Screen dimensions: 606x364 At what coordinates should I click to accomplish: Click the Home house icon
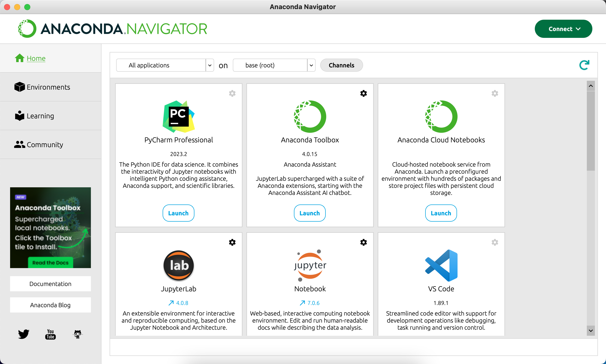pyautogui.click(x=19, y=58)
